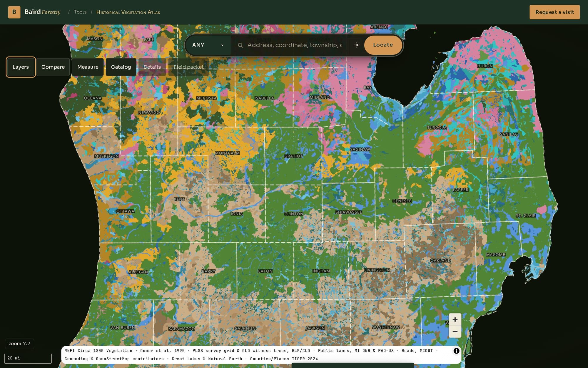
Task: Click the Baird Forestry brand name
Action: pos(42,12)
